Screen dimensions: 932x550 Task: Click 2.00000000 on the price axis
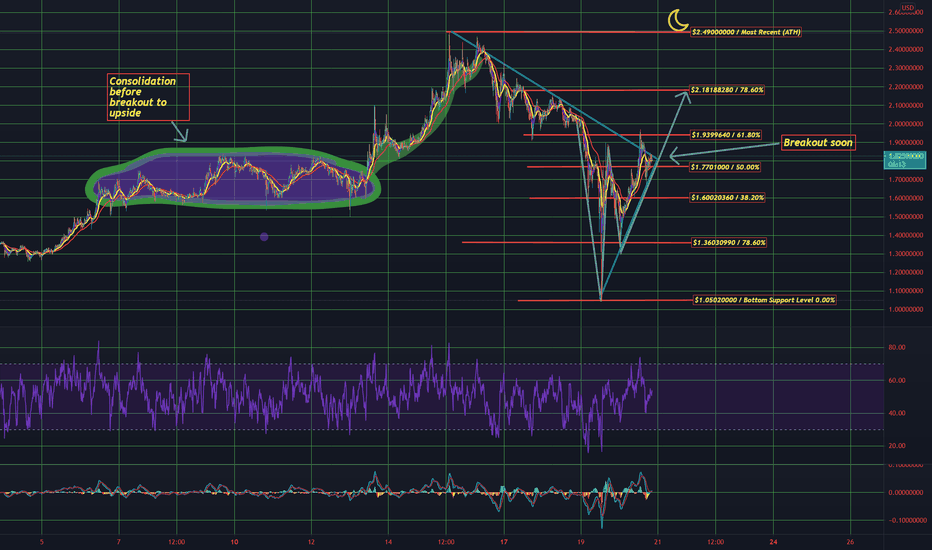click(x=905, y=124)
